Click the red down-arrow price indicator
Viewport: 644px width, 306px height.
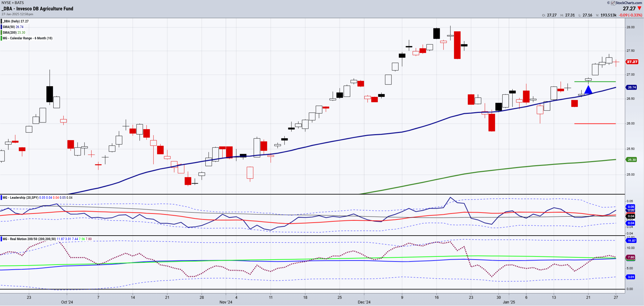[639, 8]
